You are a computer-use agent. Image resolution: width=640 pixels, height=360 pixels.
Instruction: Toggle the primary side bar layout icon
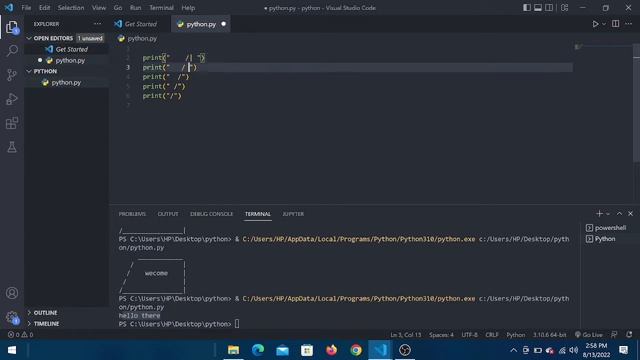pos(527,8)
